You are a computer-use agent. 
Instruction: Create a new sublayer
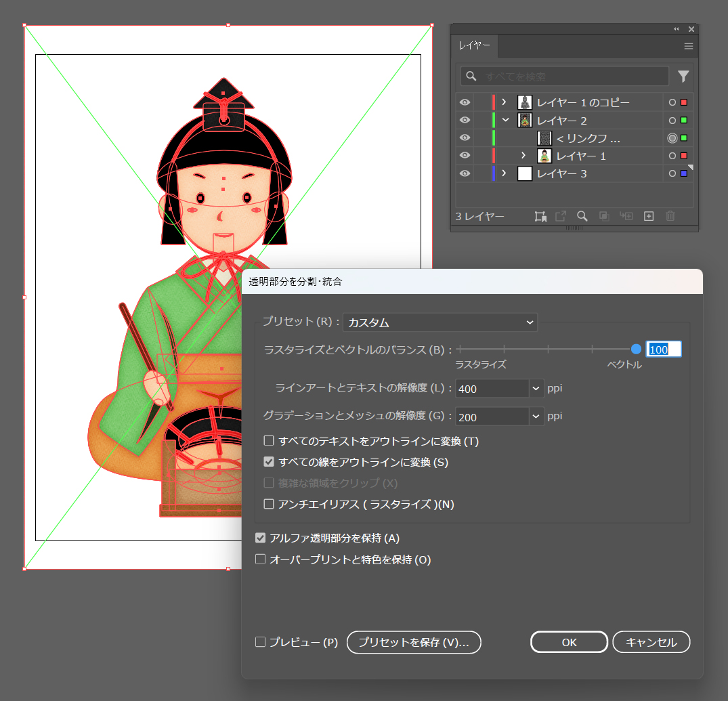click(x=626, y=215)
